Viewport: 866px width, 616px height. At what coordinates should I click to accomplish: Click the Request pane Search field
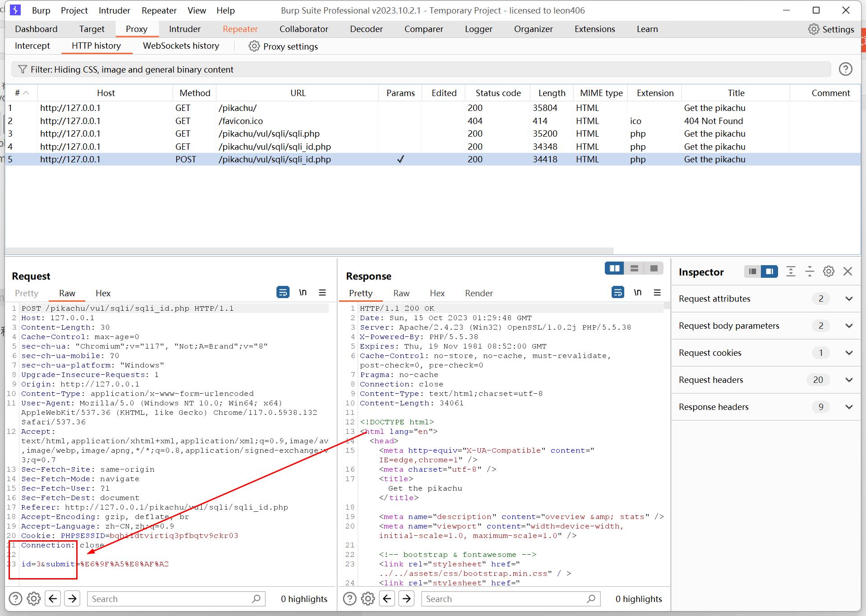(x=176, y=598)
